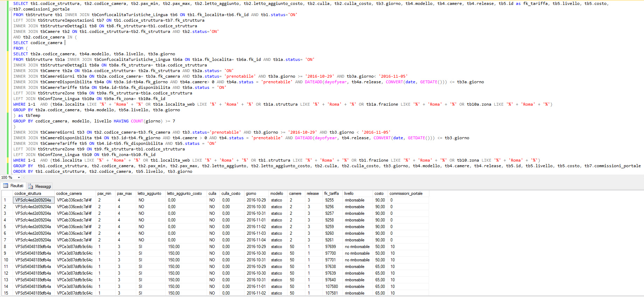The height and width of the screenshot is (297, 644).
Task: Click the Risultati grid icon
Action: click(6, 186)
